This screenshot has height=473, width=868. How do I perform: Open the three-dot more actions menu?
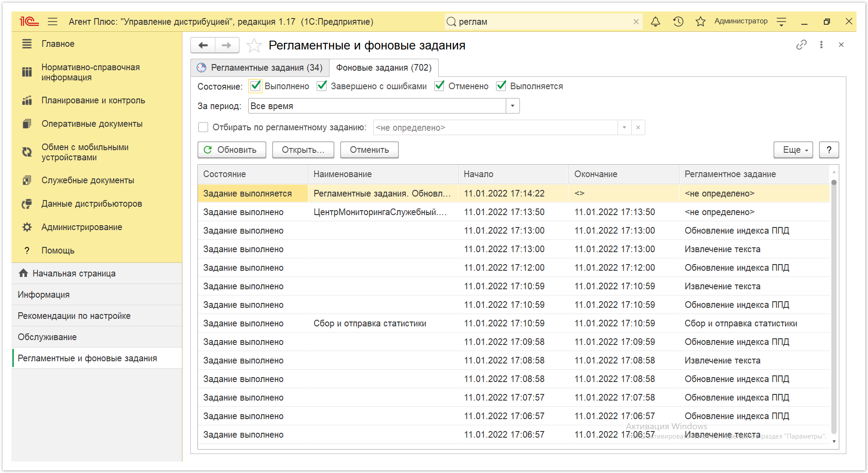click(821, 45)
